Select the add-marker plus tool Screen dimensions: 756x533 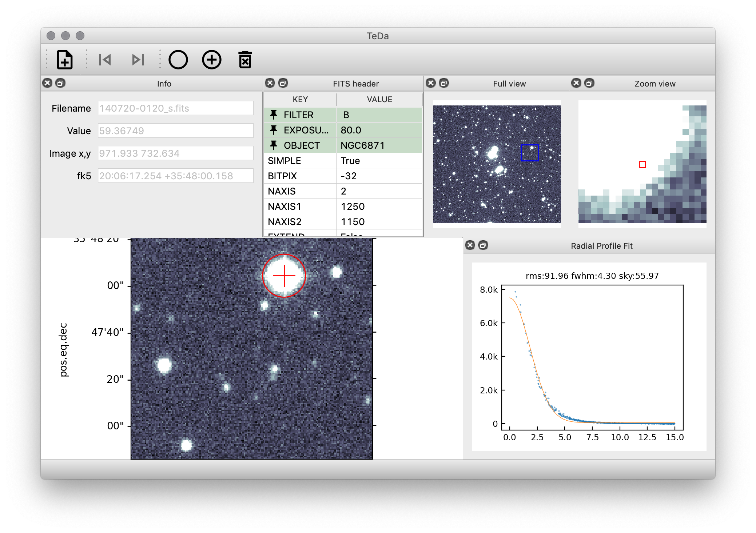point(211,59)
